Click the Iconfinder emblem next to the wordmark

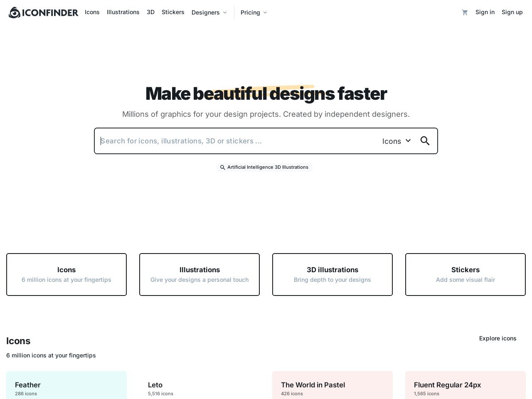tap(14, 12)
